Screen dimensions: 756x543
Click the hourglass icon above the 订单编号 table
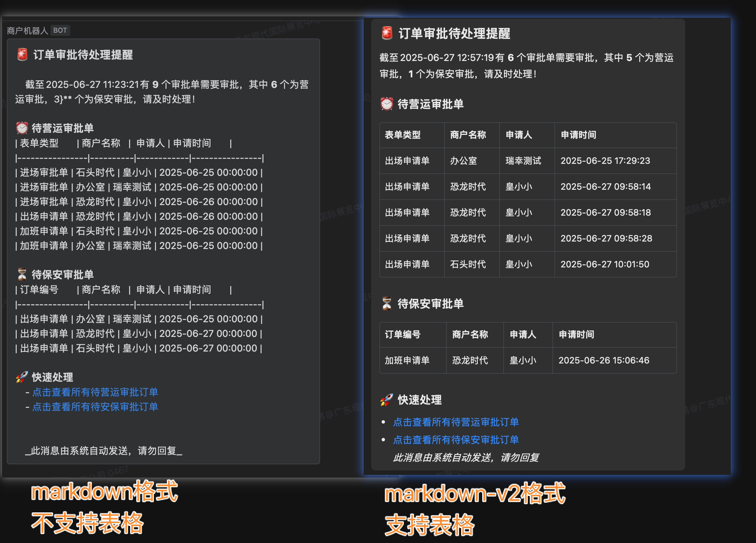click(386, 303)
